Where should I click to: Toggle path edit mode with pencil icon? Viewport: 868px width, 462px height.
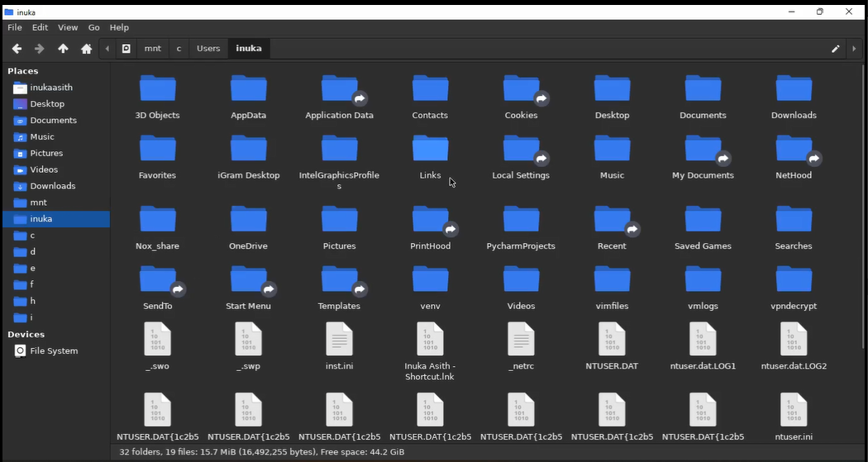(835, 49)
